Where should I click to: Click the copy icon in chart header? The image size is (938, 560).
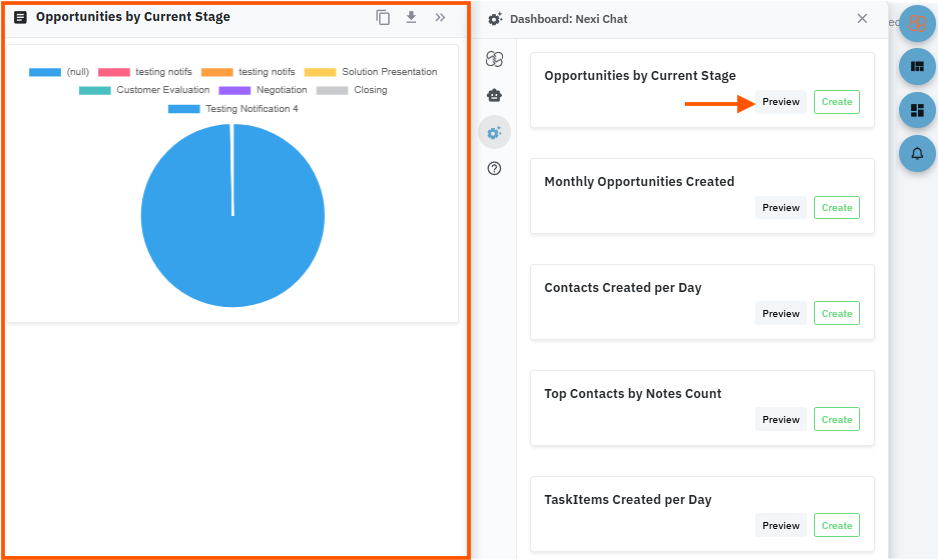pos(383,17)
